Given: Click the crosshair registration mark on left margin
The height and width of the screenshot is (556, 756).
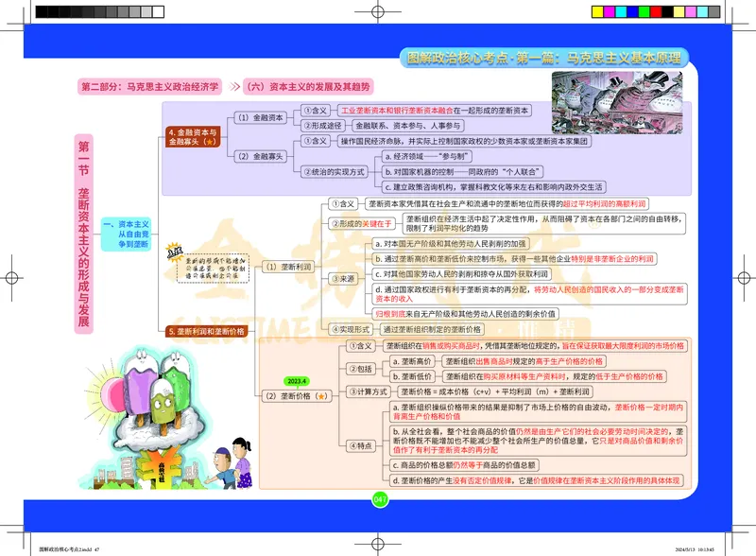Looking at the screenshot, I should (x=11, y=278).
